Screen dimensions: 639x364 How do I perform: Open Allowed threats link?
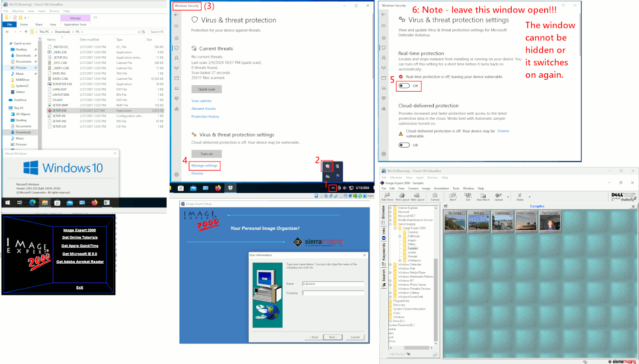(x=204, y=109)
